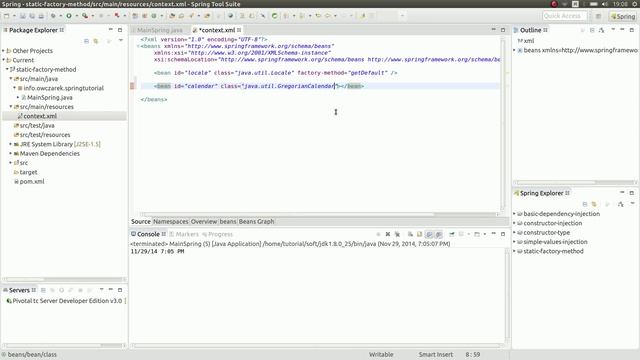Select static-factory-method in Spring Explorer
This screenshot has height=360, width=640.
click(x=553, y=251)
